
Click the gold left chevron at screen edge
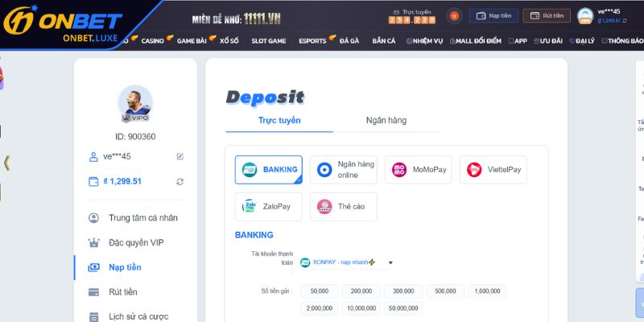tap(6, 163)
